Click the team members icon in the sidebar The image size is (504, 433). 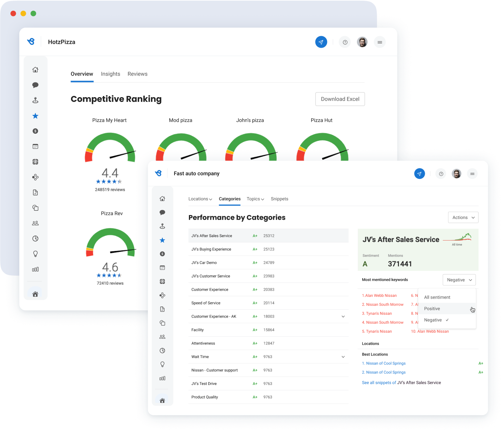point(162,337)
